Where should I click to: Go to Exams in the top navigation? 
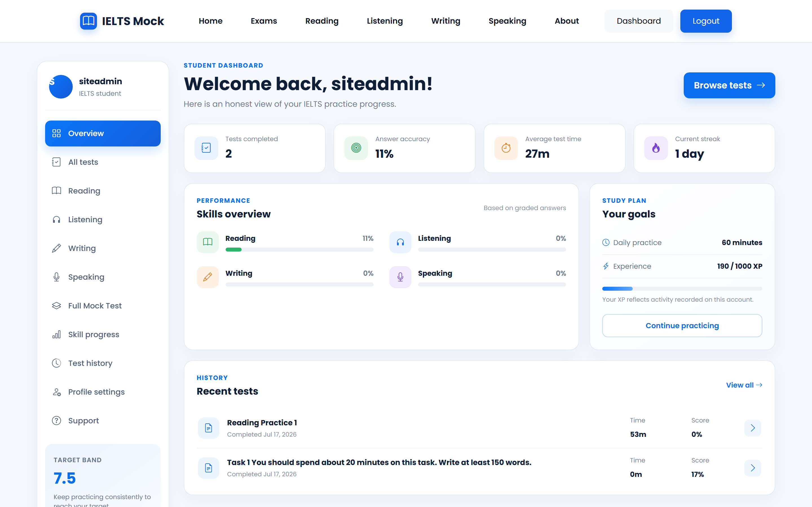tap(264, 21)
